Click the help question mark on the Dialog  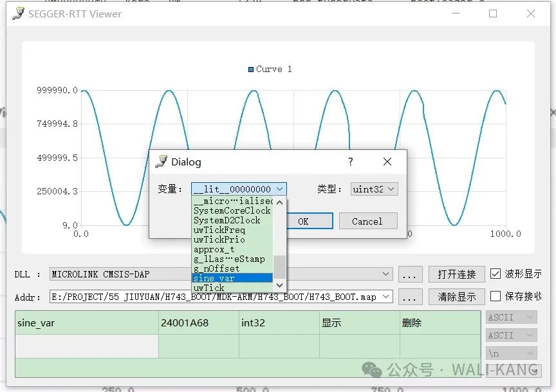[x=349, y=162]
